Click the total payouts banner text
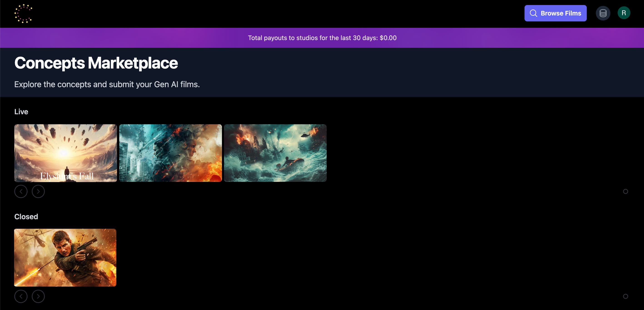Screen dimensions: 644x310 click(x=322, y=38)
